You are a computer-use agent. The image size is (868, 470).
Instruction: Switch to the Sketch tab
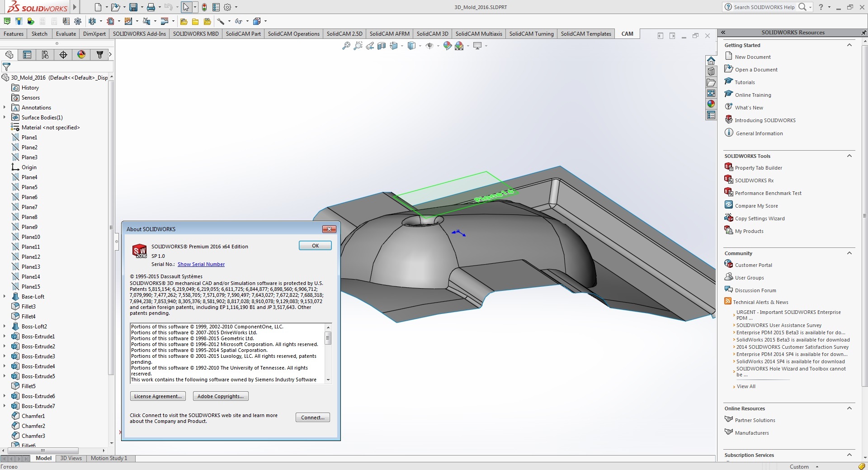tap(39, 34)
